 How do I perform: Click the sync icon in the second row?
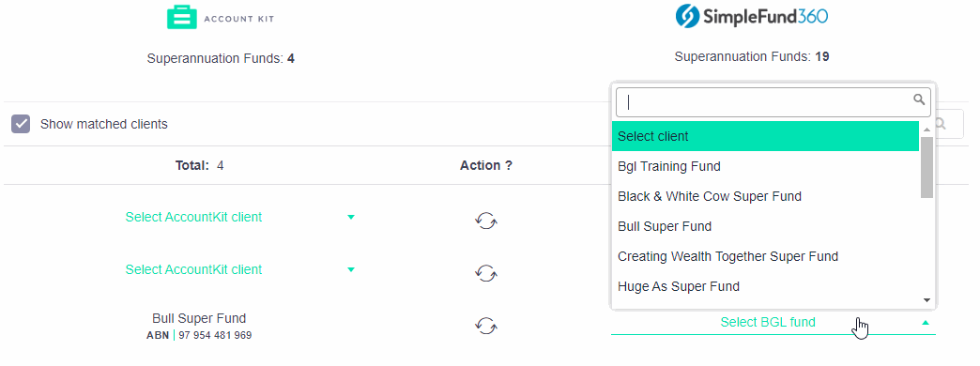[485, 273]
